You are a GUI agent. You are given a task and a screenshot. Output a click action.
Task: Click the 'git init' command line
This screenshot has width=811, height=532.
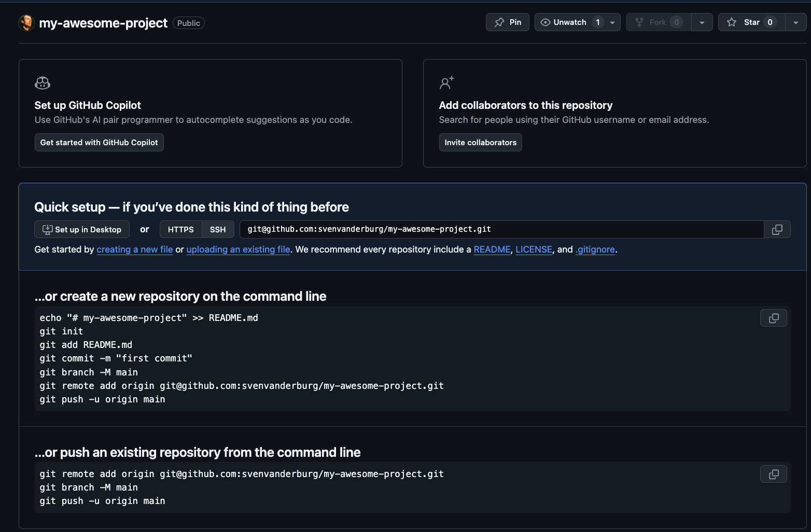pos(61,331)
